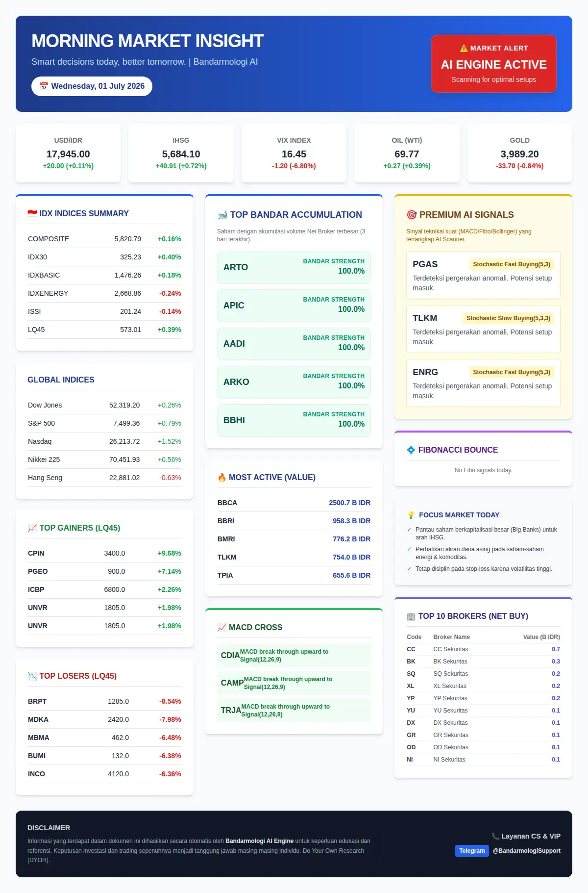Image resolution: width=588 pixels, height=893 pixels.
Task: Click the BBCA most active row
Action: click(294, 503)
